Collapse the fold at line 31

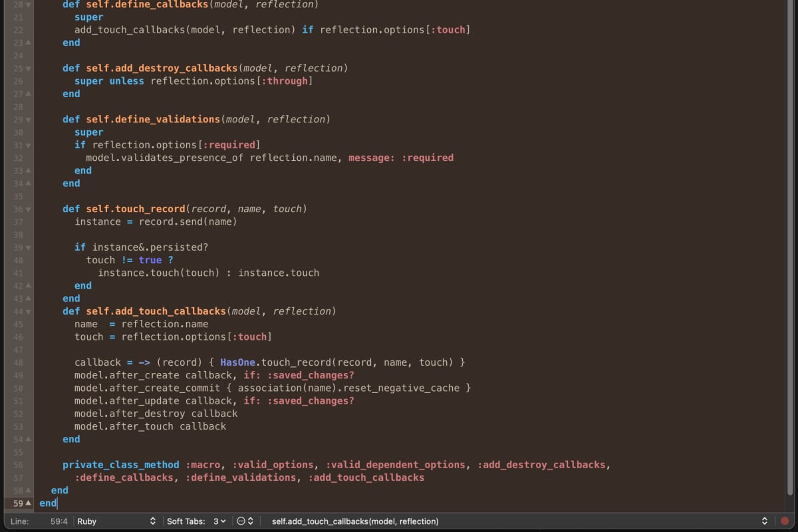(28, 145)
